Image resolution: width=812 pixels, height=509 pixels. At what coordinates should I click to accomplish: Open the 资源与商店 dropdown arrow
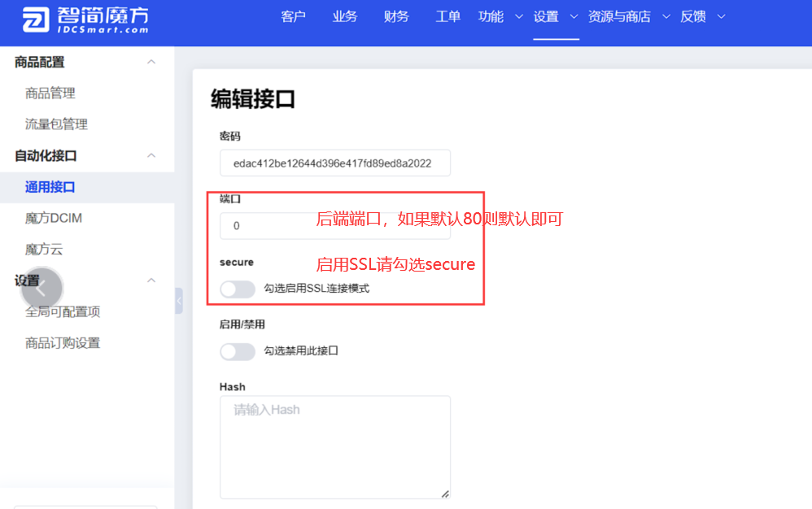pyautogui.click(x=666, y=16)
